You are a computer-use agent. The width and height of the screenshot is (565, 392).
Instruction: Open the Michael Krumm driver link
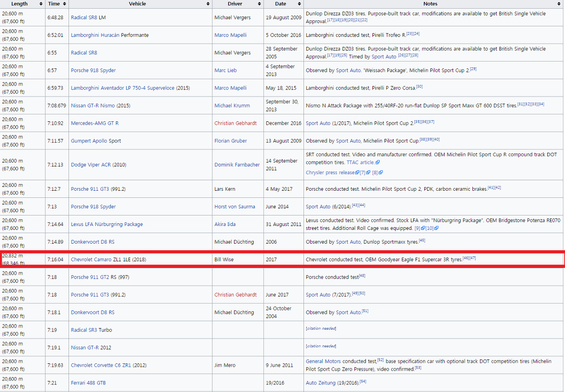[232, 105]
